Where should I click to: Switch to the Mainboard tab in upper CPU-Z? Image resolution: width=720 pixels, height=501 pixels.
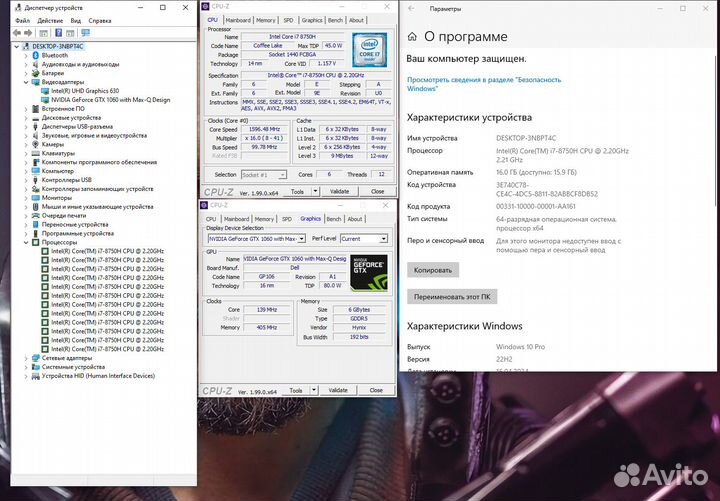pyautogui.click(x=238, y=20)
